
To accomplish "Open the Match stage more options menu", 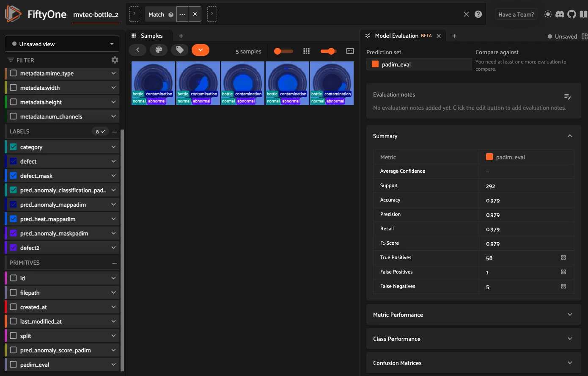I will pyautogui.click(x=182, y=14).
